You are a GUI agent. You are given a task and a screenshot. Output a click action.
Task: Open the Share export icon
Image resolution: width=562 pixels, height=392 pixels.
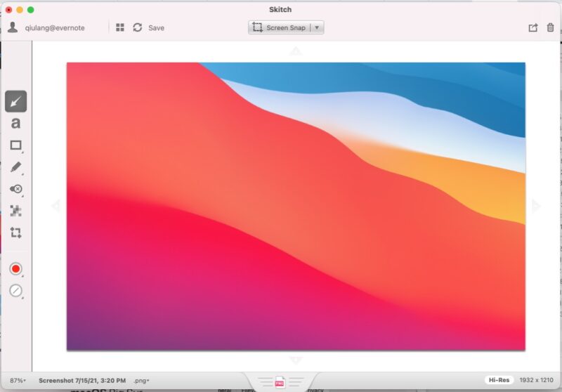[532, 27]
